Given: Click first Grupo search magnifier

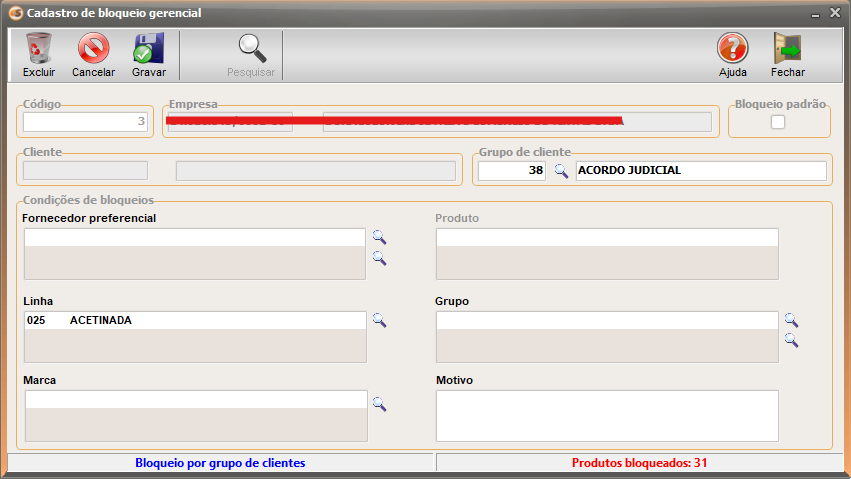Looking at the screenshot, I should (791, 320).
